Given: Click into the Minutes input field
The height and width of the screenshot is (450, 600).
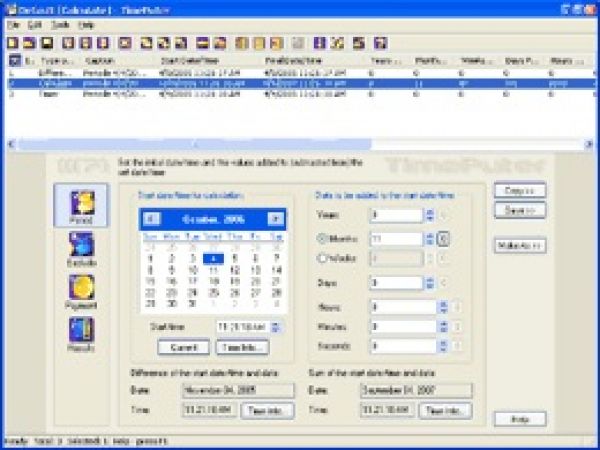Looking at the screenshot, I should pos(403,326).
